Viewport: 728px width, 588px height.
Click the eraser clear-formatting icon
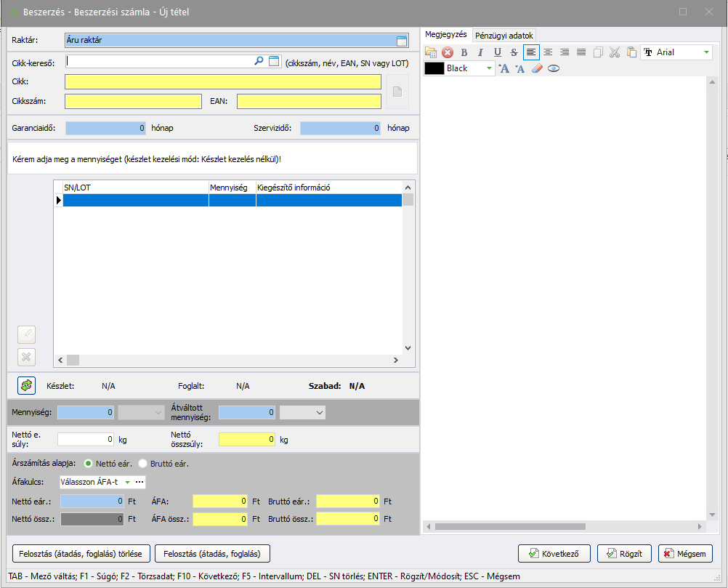coord(538,68)
